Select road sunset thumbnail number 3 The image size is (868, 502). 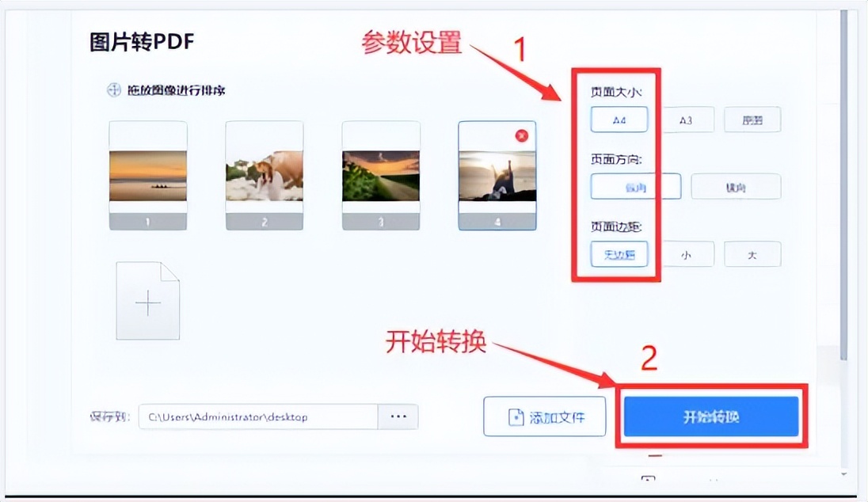click(381, 176)
